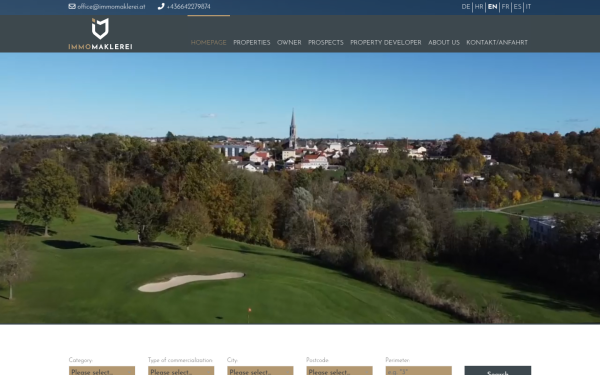Click the envelope email icon

click(x=72, y=6)
